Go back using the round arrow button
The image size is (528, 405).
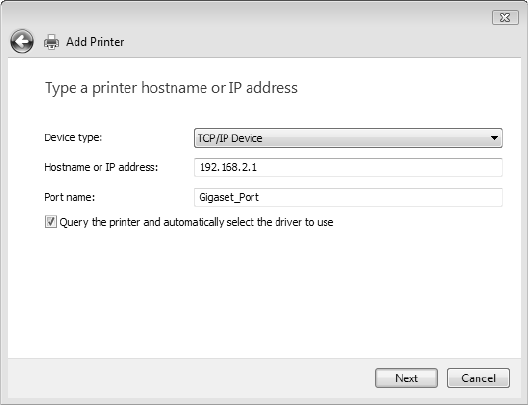22,41
